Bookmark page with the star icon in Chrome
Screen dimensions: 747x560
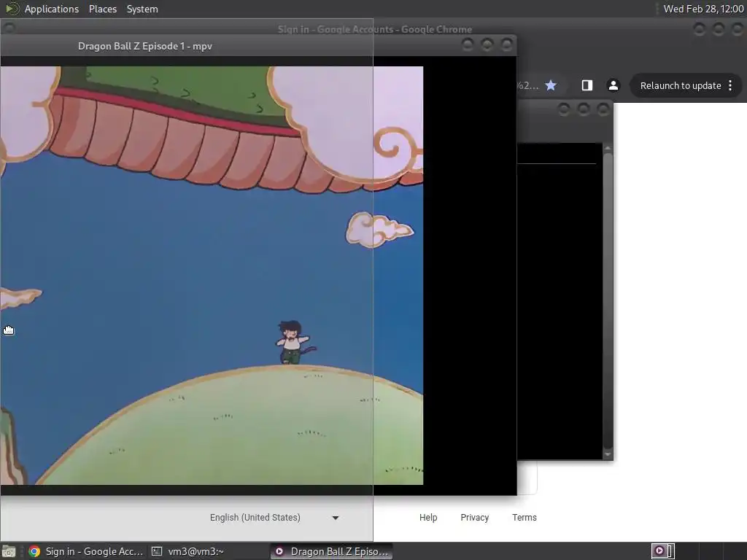tap(551, 85)
